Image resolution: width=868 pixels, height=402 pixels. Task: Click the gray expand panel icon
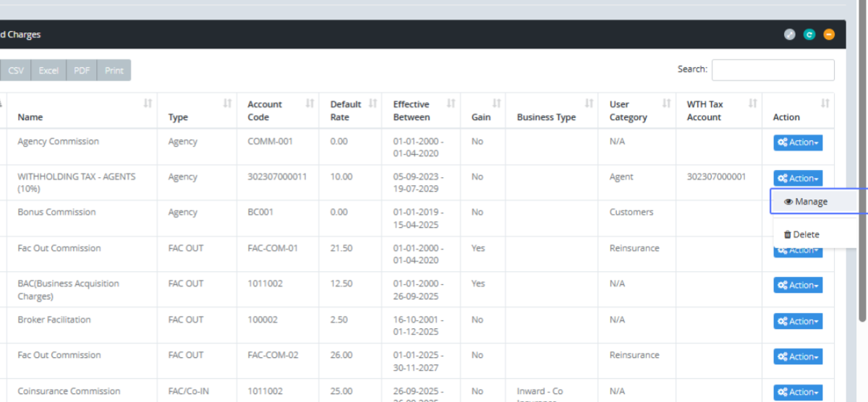tap(790, 35)
